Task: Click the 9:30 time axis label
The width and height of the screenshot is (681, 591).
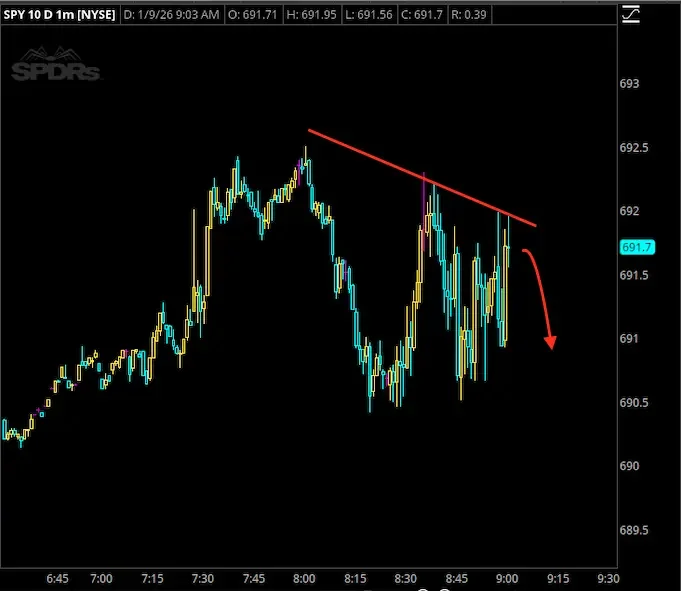Action: pyautogui.click(x=608, y=579)
